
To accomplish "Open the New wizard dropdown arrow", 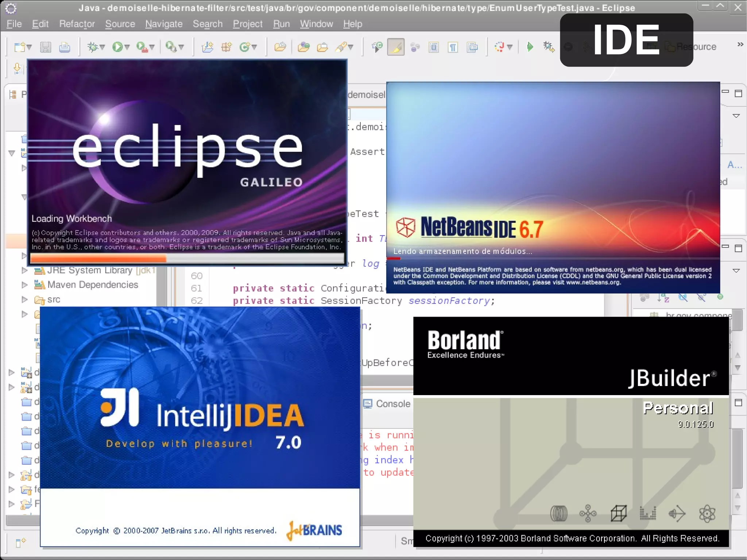I will pos(29,47).
